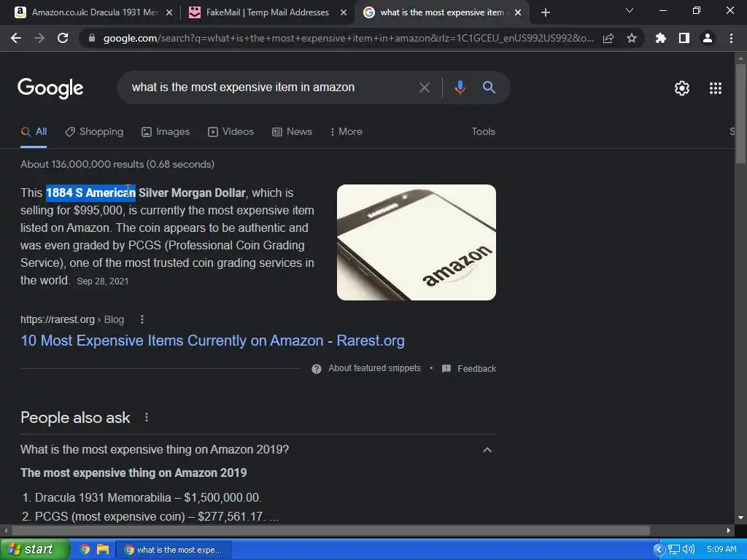The width and height of the screenshot is (747, 560).
Task: Open the More search categories menu
Action: click(347, 131)
